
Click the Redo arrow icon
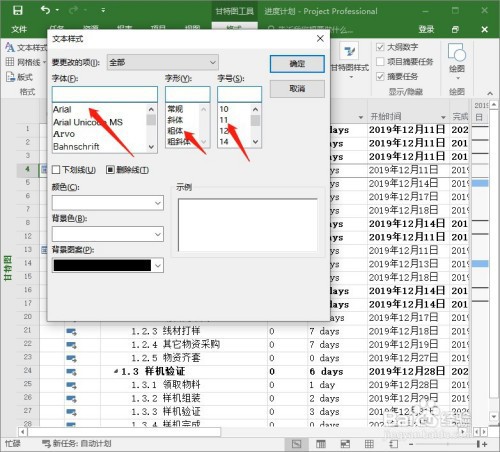pos(74,10)
